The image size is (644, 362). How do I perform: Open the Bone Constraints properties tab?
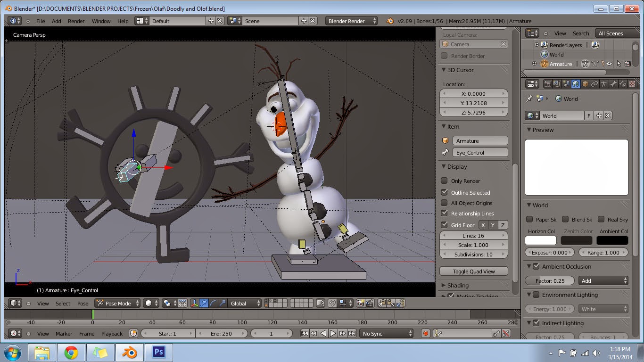click(623, 84)
